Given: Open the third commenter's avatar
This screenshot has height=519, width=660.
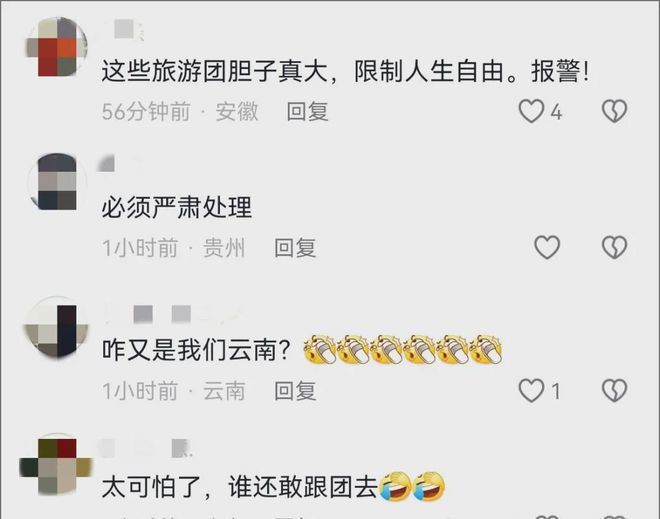Looking at the screenshot, I should coord(57,327).
